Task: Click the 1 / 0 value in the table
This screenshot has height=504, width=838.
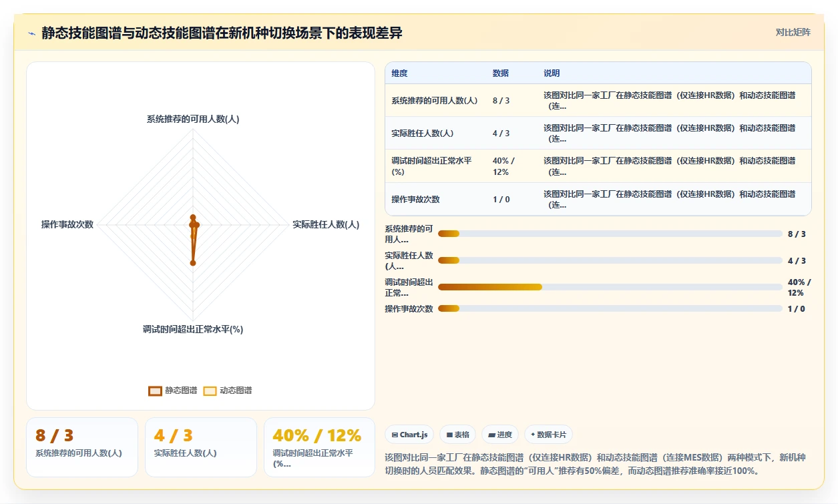Action: click(501, 199)
